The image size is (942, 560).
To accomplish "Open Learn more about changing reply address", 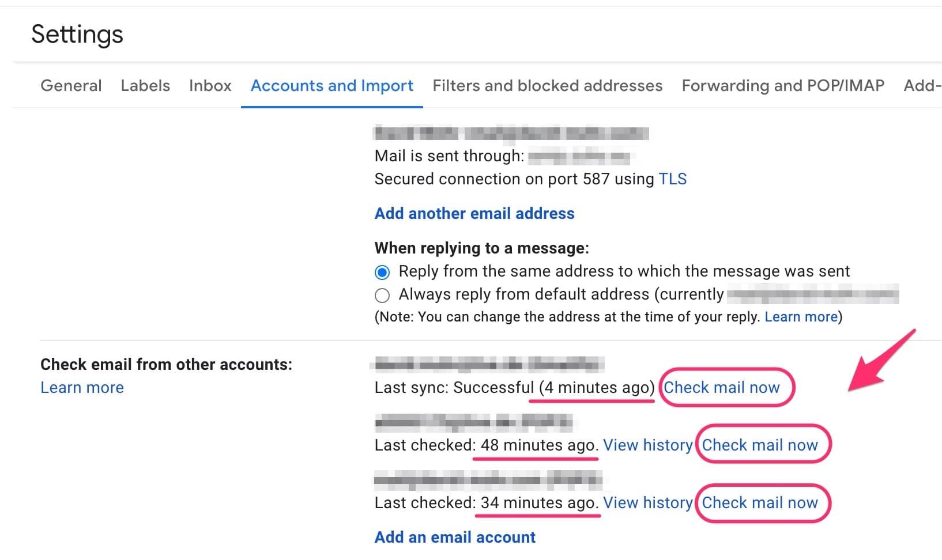I will (x=801, y=316).
